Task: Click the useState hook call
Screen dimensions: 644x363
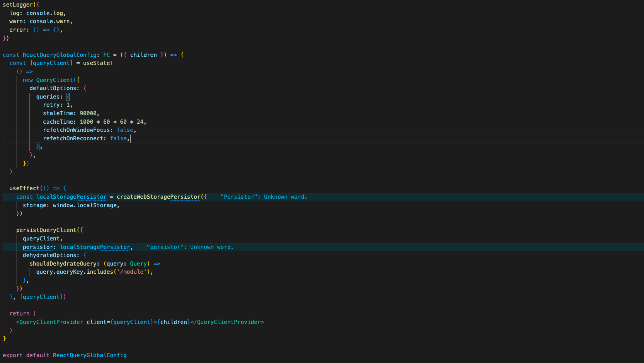Action: pyautogui.click(x=96, y=63)
